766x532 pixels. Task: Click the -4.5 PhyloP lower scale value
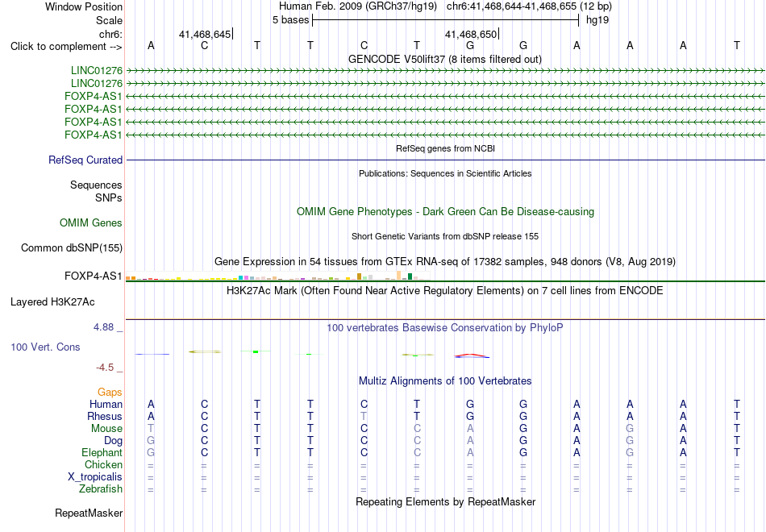105,368
